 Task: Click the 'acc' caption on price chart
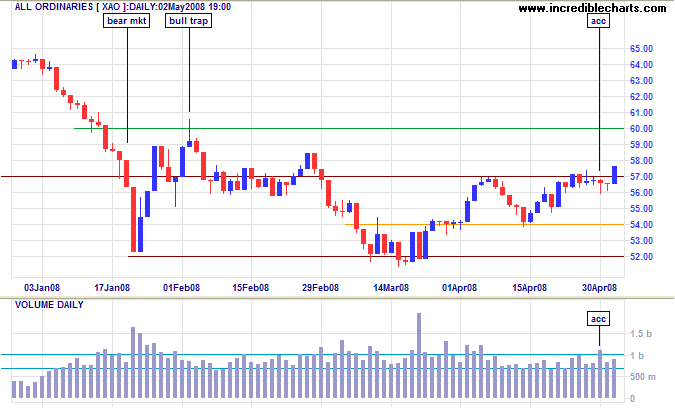598,21
